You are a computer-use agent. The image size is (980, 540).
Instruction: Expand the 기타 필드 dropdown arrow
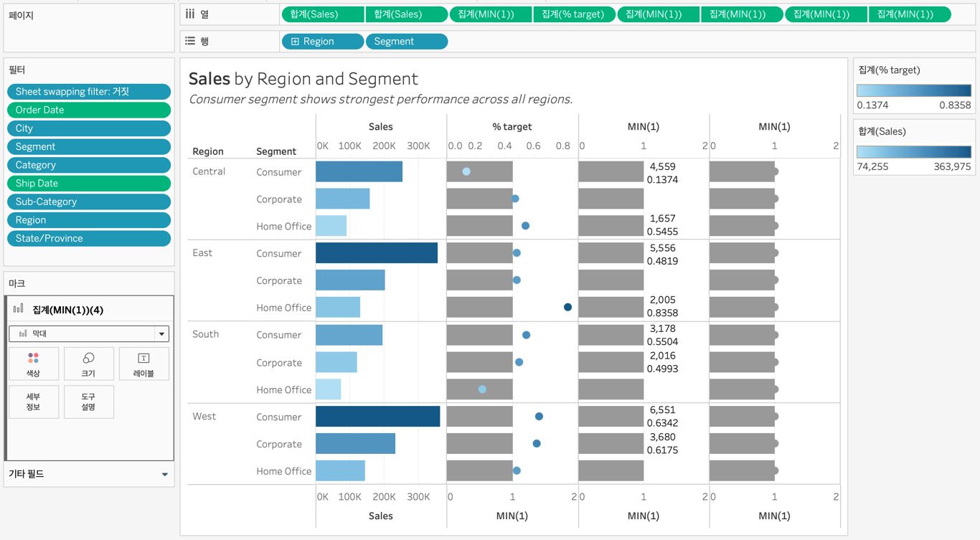(165, 474)
